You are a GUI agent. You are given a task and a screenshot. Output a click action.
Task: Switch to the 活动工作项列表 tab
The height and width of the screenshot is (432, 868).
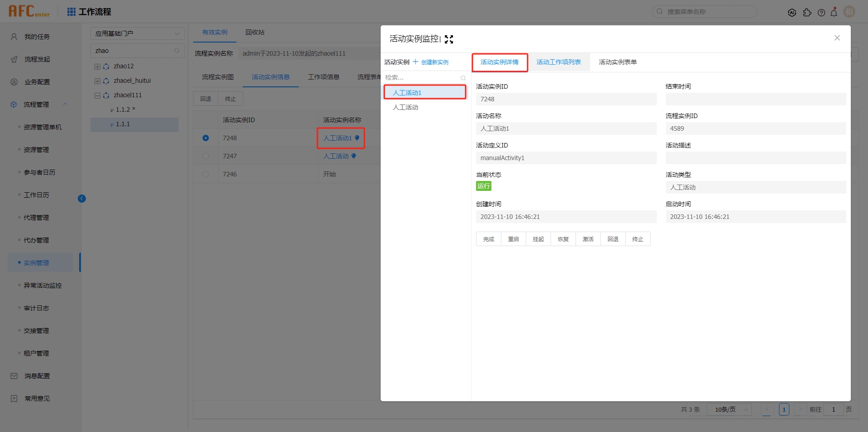coord(558,62)
